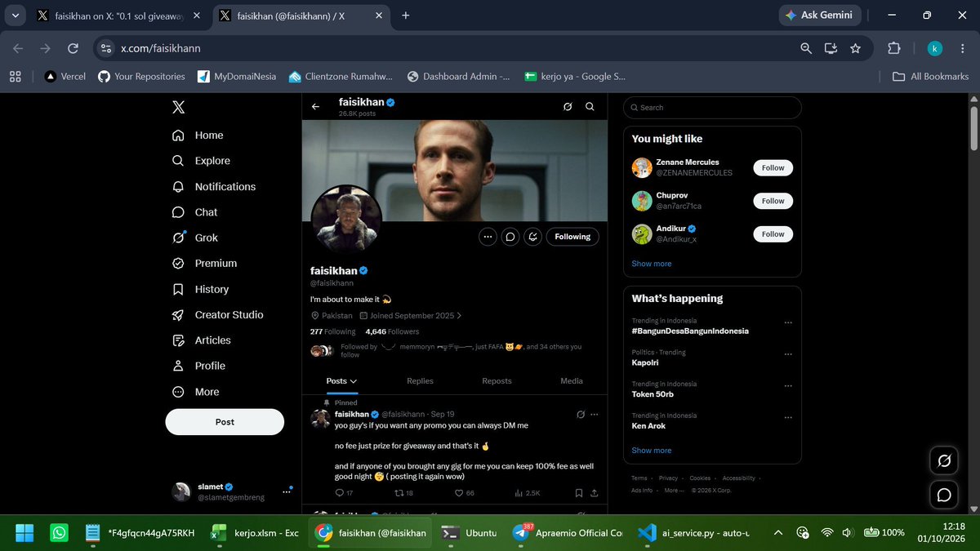
Task: Click Show more under You might like
Action: pyautogui.click(x=652, y=264)
